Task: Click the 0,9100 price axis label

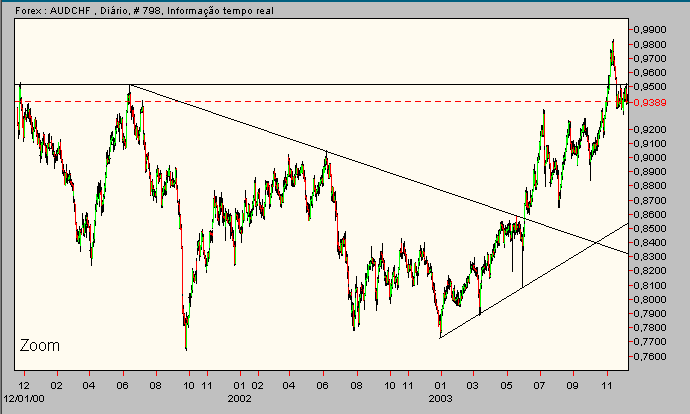Action: pyautogui.click(x=650, y=143)
